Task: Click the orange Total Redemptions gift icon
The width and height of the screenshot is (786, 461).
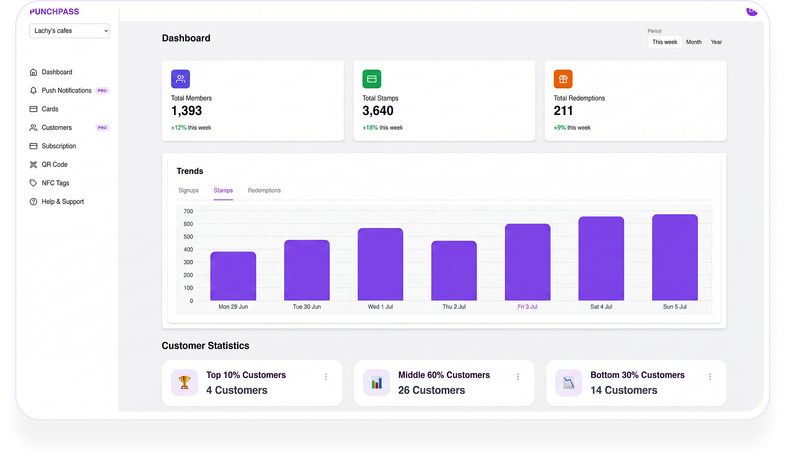Action: (563, 79)
